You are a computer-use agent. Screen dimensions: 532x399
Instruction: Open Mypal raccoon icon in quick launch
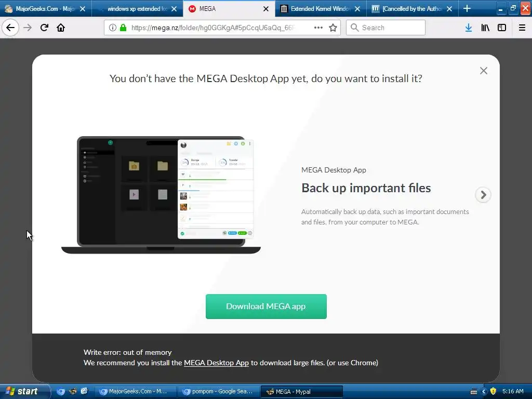pyautogui.click(x=73, y=391)
